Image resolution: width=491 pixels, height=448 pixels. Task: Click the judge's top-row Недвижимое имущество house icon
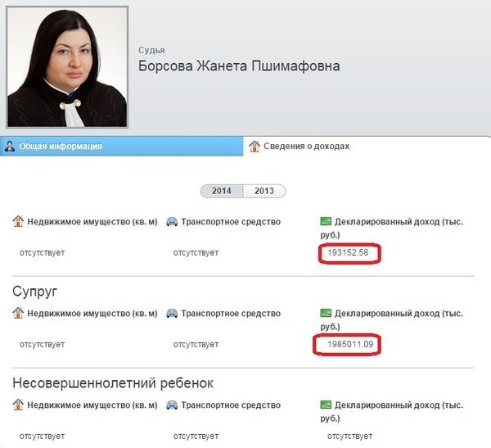[18, 221]
